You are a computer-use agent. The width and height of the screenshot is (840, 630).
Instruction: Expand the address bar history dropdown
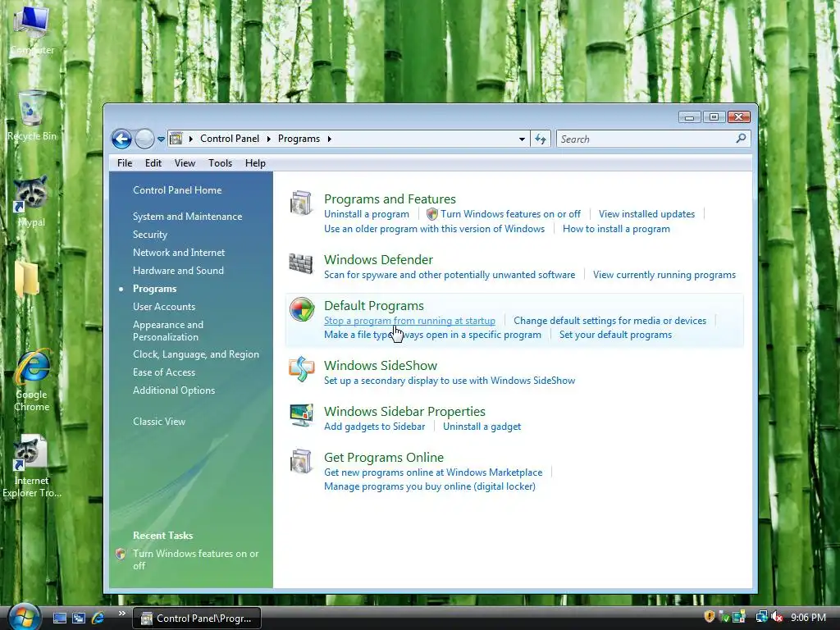pos(522,139)
